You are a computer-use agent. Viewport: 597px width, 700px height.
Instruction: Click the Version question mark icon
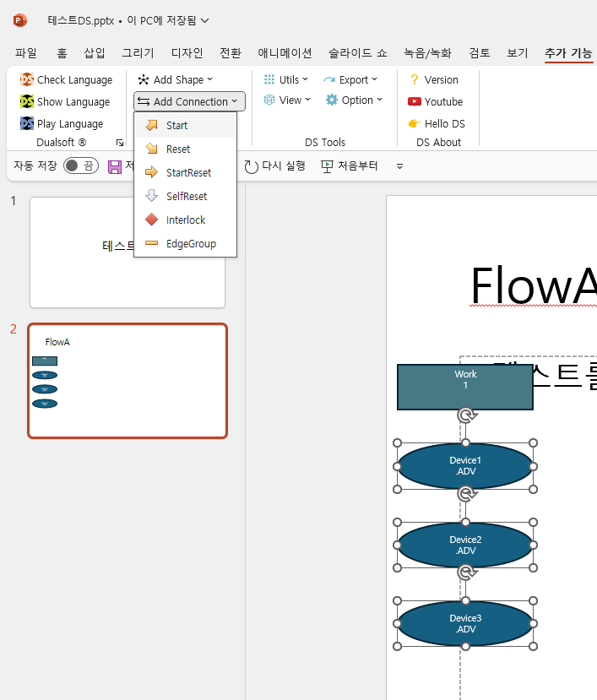[415, 80]
